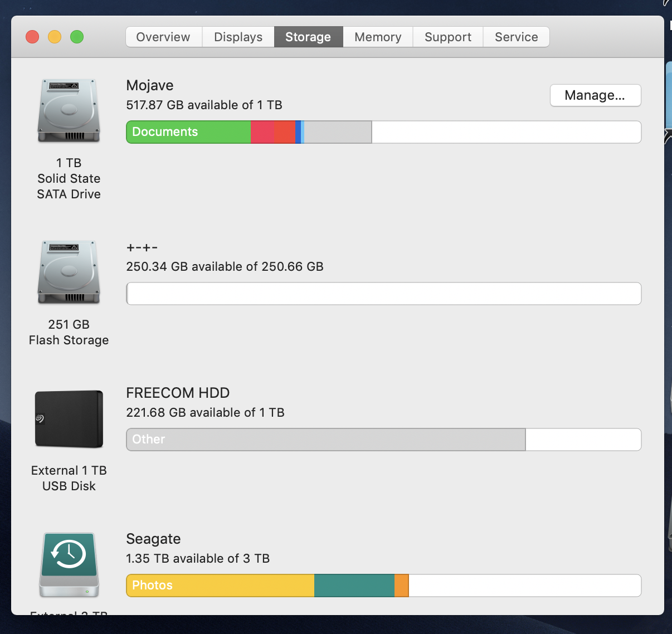This screenshot has height=634, width=672.
Task: Close the window with red button
Action: click(x=32, y=37)
